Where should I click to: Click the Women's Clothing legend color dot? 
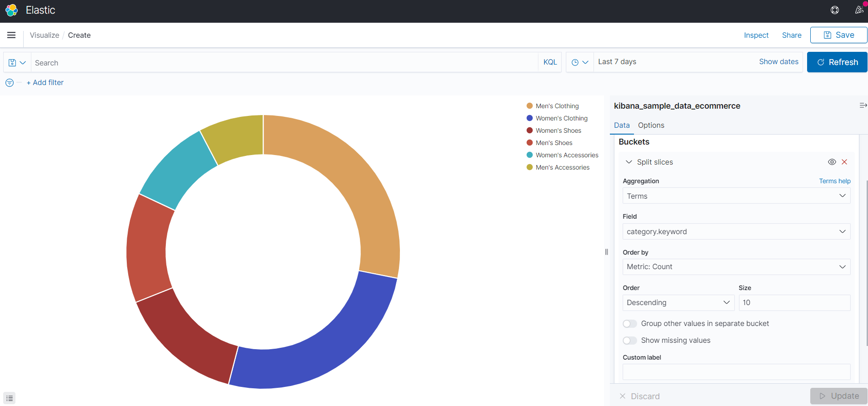529,118
